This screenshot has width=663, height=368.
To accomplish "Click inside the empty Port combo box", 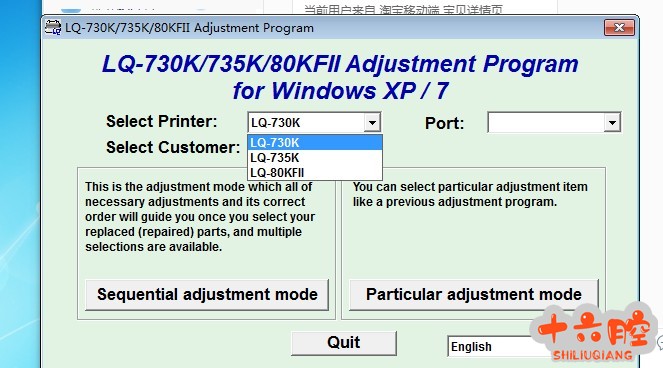I will tap(546, 123).
